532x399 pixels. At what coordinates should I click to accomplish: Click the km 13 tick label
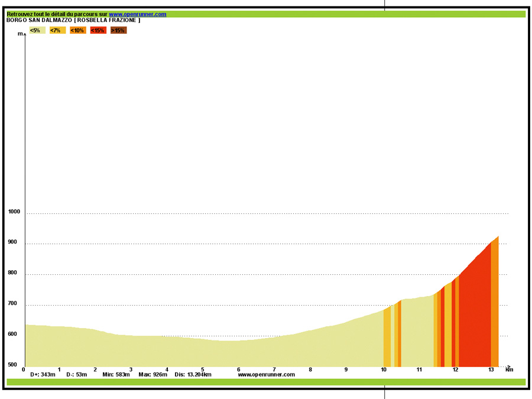click(491, 369)
